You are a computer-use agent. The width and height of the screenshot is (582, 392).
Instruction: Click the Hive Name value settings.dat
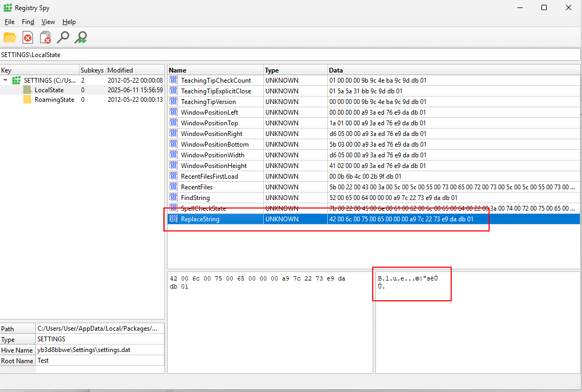100,350
